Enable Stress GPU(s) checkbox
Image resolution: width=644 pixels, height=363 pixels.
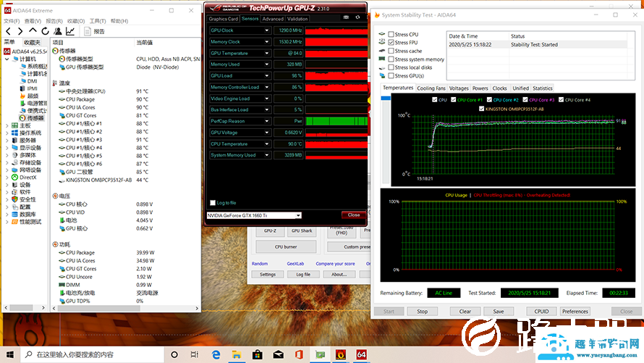[391, 75]
